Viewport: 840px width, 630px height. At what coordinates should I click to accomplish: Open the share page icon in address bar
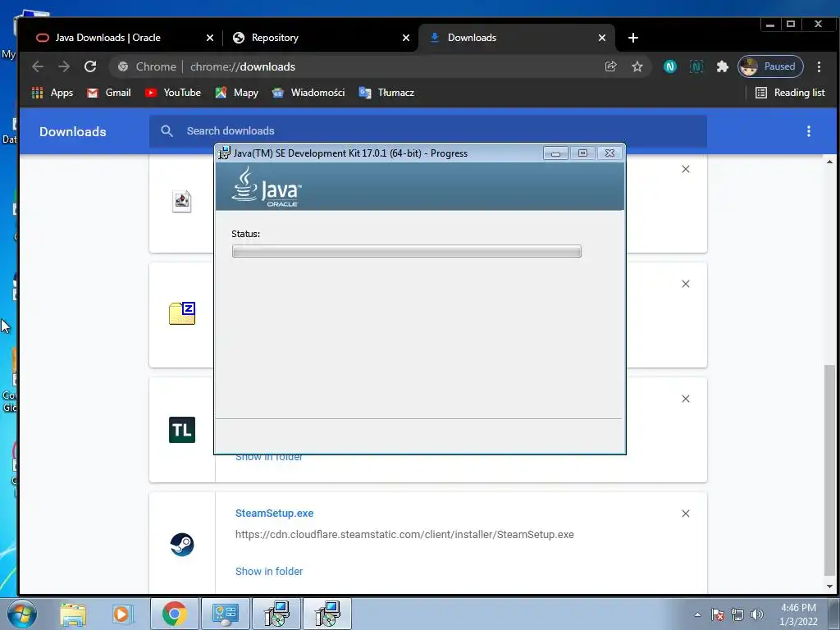point(610,66)
